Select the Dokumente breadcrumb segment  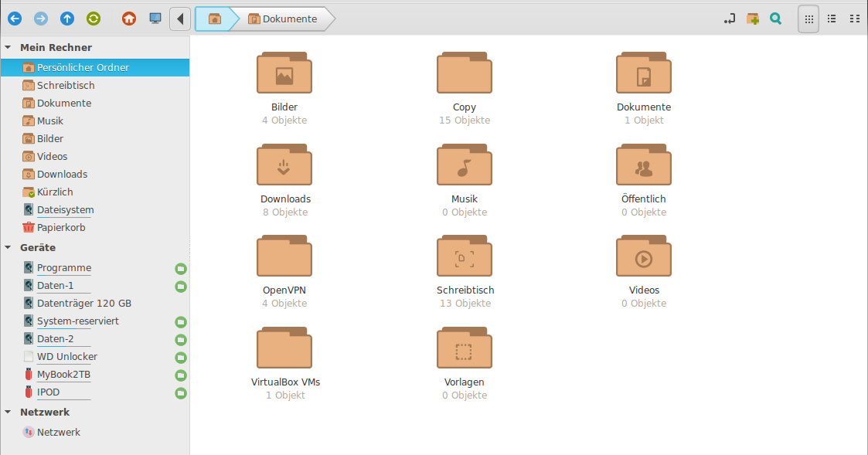283,19
